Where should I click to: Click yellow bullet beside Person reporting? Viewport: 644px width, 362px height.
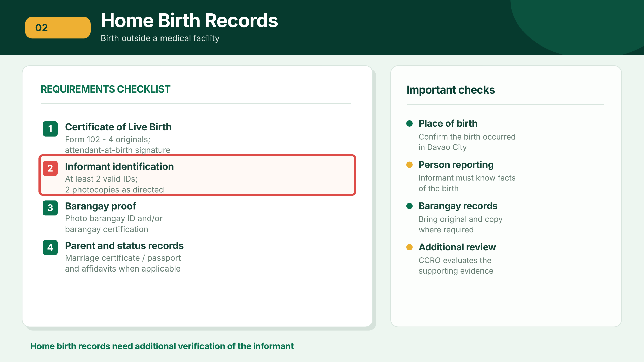coord(409,165)
